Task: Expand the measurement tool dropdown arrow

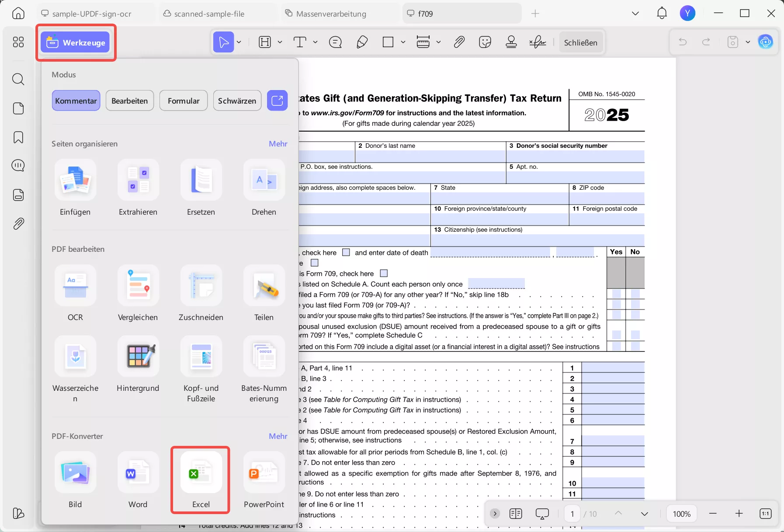Action: point(438,42)
